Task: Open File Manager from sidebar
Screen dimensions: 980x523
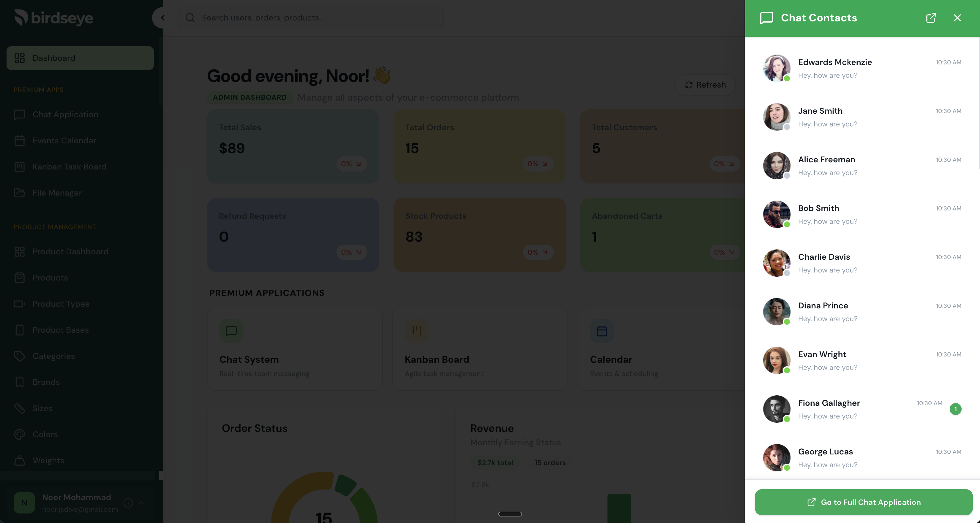Action: (x=80, y=193)
